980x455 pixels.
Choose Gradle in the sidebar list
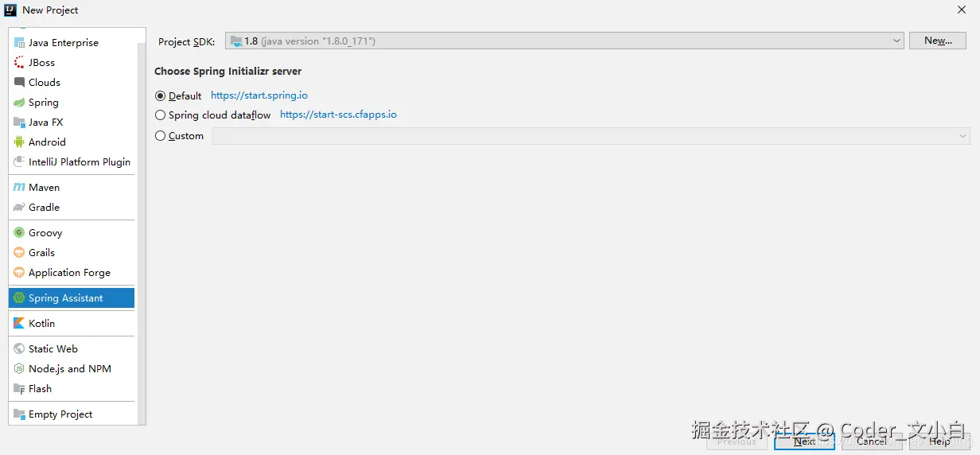[x=72, y=207]
